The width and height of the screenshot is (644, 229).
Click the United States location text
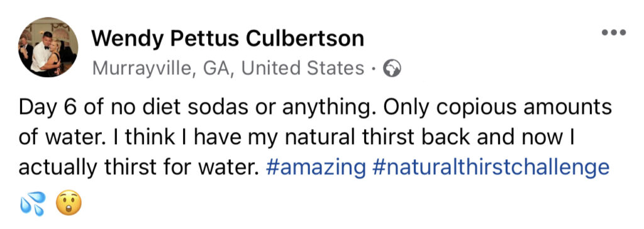tap(303, 68)
